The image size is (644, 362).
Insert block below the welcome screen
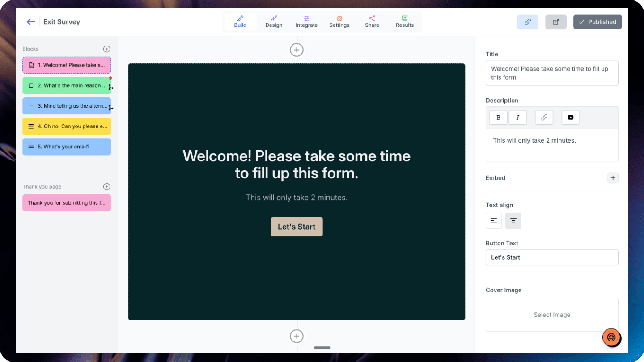tap(297, 336)
